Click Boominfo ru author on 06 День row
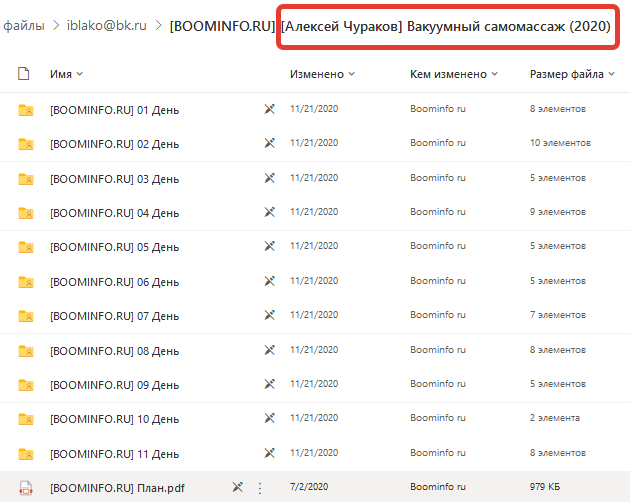The image size is (630, 502). 438,281
